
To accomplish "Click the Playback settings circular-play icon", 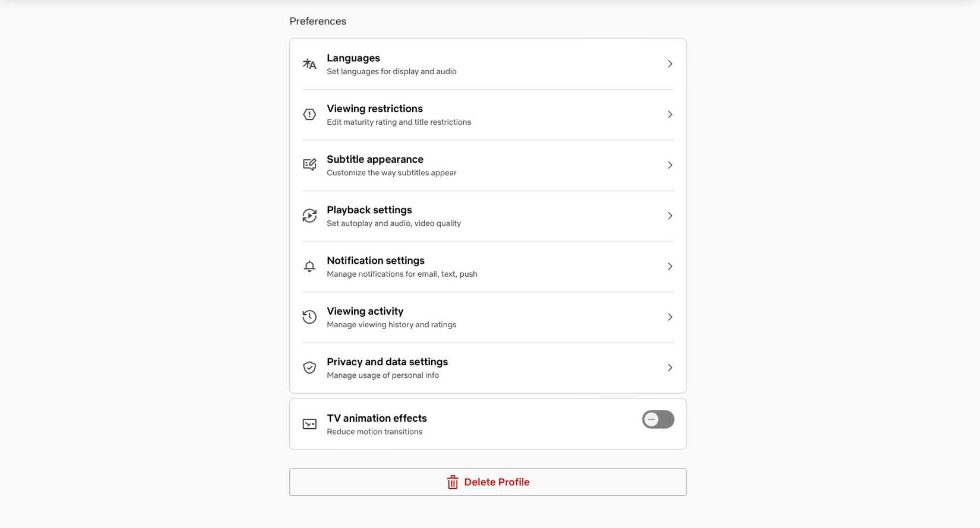I will [x=309, y=216].
